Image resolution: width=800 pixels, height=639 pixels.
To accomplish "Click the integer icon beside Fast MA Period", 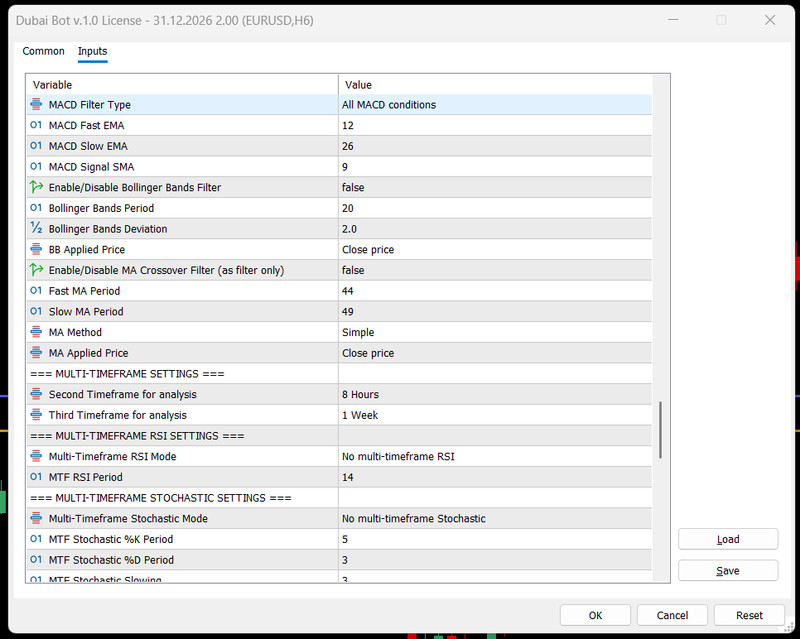I will point(36,290).
